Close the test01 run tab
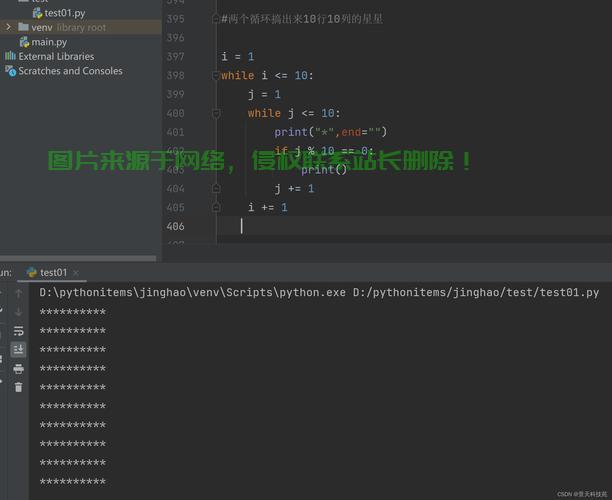Viewport: 612px width, 500px height. pyautogui.click(x=78, y=272)
